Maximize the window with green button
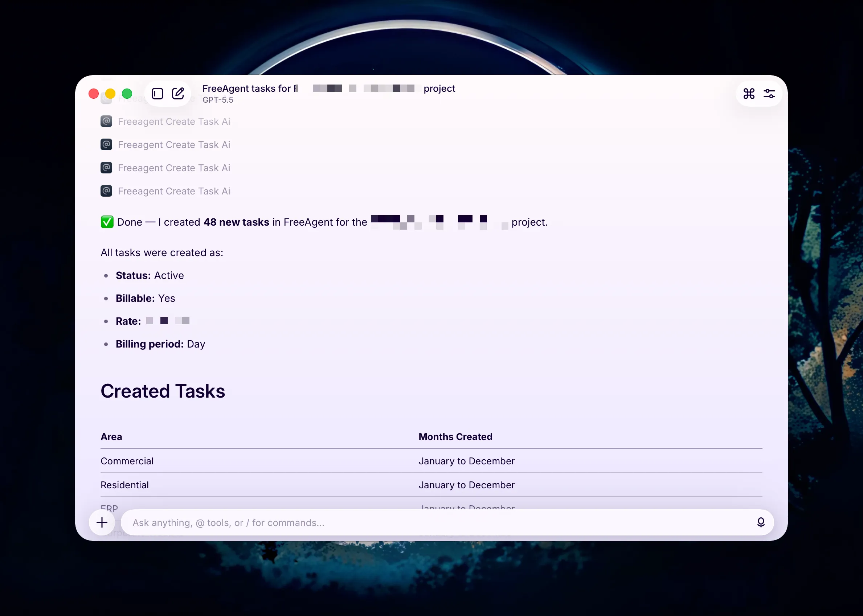This screenshot has width=863, height=616. click(x=127, y=94)
